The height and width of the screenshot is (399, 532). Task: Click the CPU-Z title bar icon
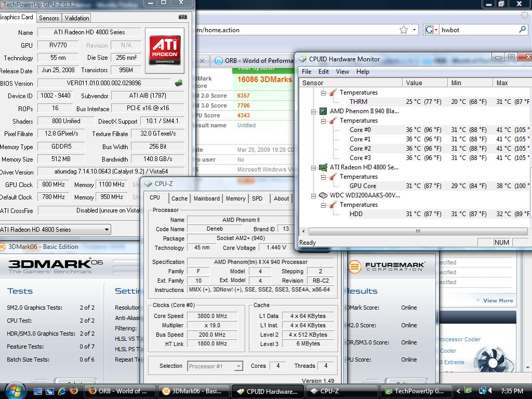148,184
